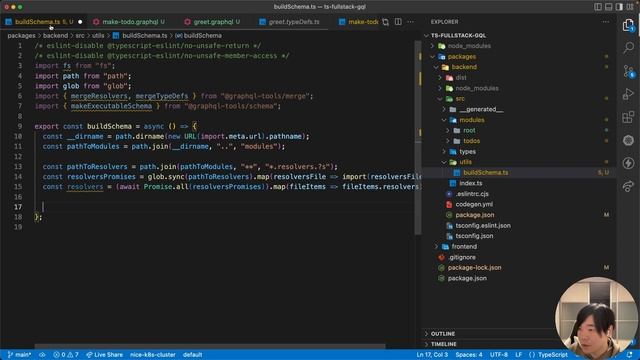Open backend package.json marked M
The width and height of the screenshot is (640, 360).
point(474,215)
